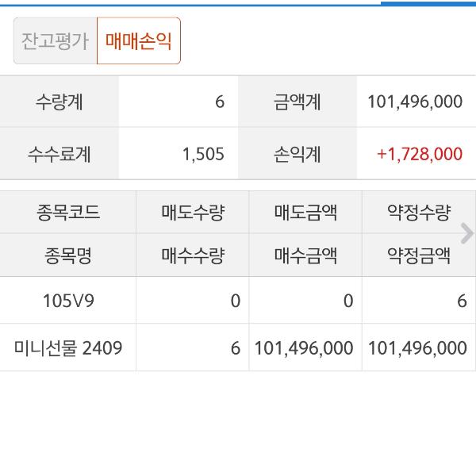Click the 수수료계 label cell
The height and width of the screenshot is (476, 476).
59,154
